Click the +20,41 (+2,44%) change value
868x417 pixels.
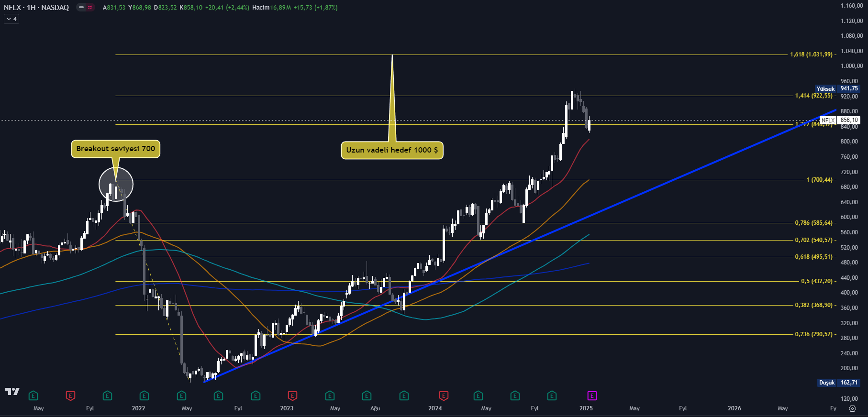click(227, 8)
